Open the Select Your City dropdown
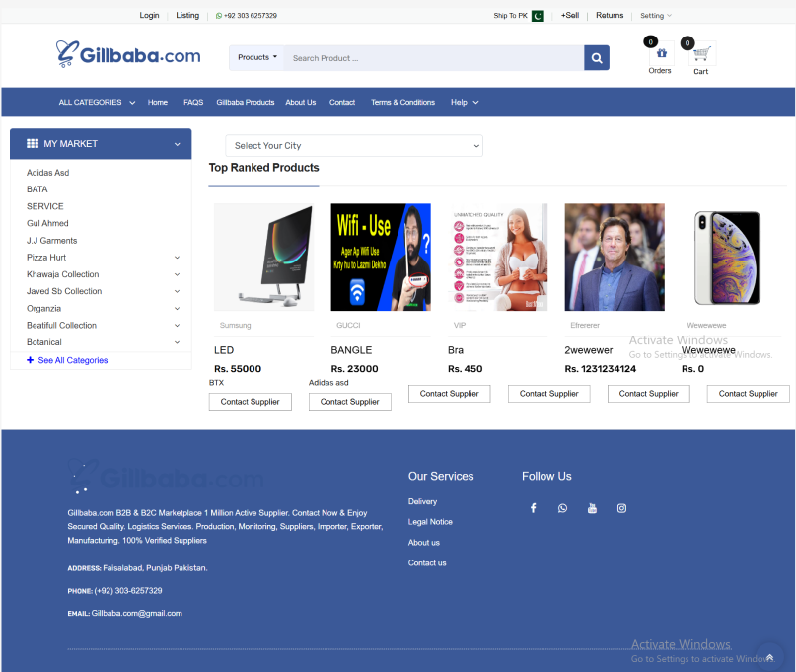 tap(354, 146)
